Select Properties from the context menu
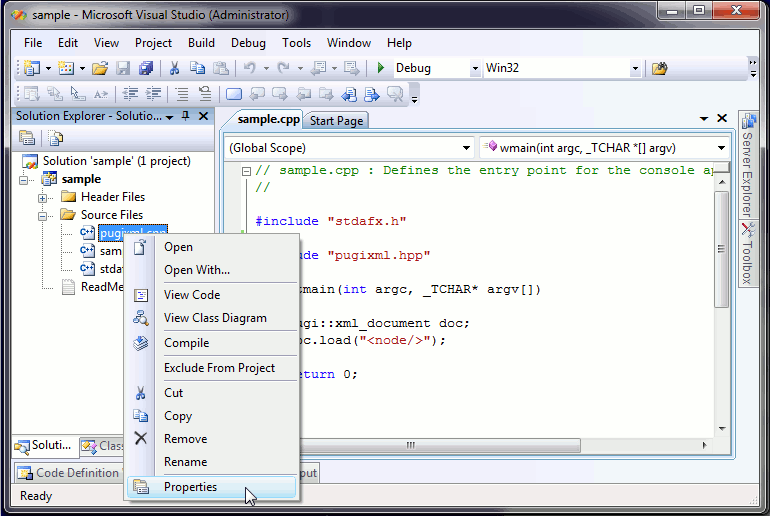The width and height of the screenshot is (770, 516). [190, 487]
